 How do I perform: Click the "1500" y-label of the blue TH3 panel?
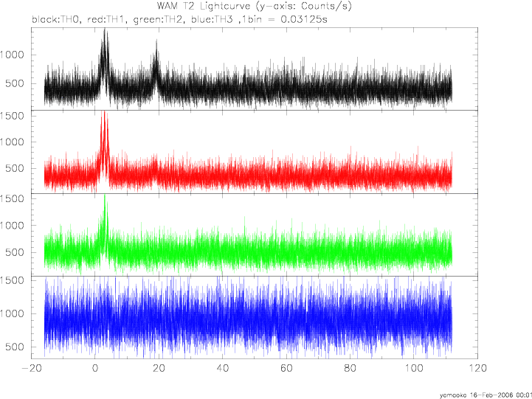[13, 280]
